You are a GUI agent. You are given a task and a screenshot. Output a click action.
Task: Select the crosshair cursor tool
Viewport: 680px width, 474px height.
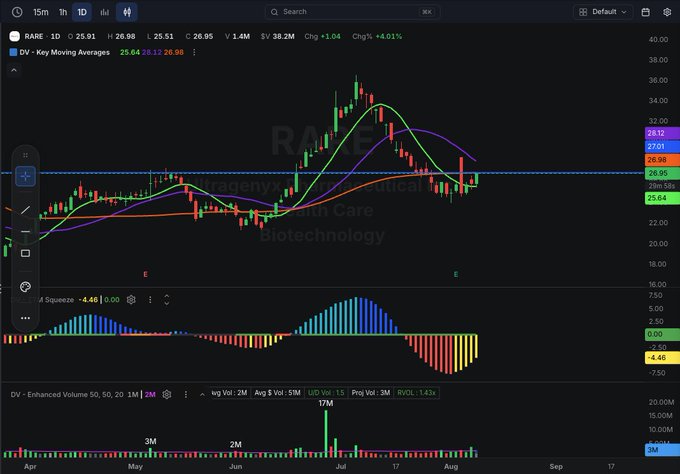26,176
